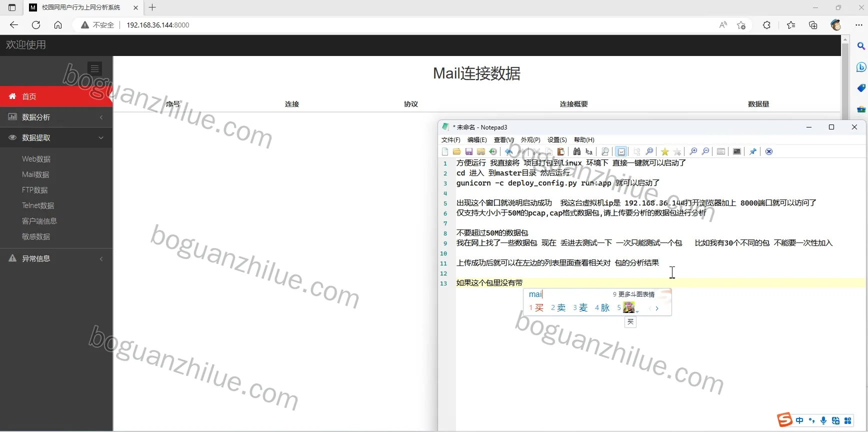Reload the page with the refresh icon
This screenshot has width=868, height=432.
36,25
